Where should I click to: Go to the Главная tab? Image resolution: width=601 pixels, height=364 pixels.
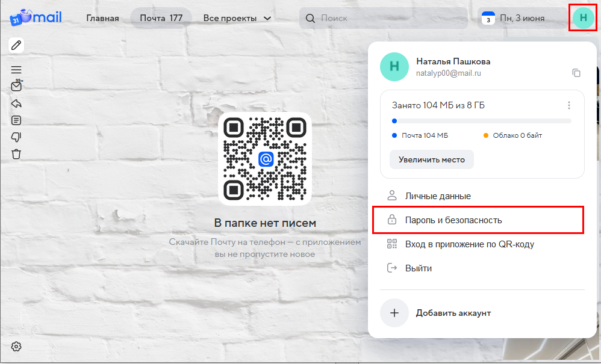(x=102, y=18)
